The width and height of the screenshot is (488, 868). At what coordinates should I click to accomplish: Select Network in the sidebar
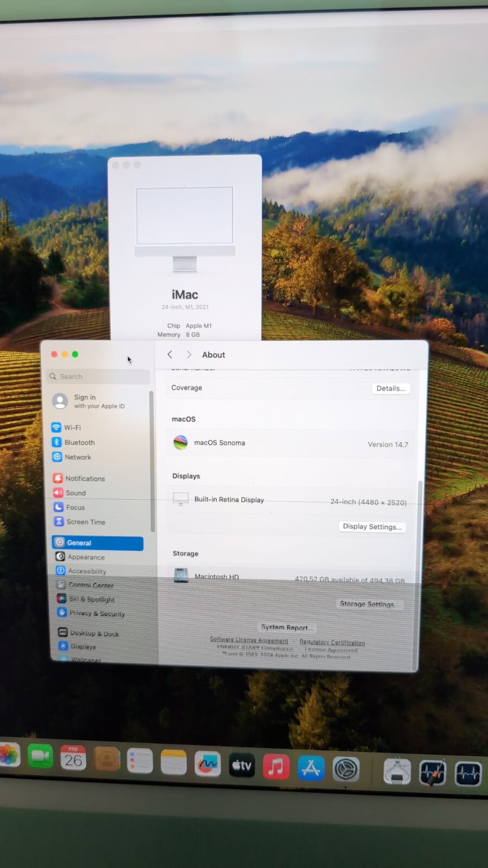(x=72, y=457)
